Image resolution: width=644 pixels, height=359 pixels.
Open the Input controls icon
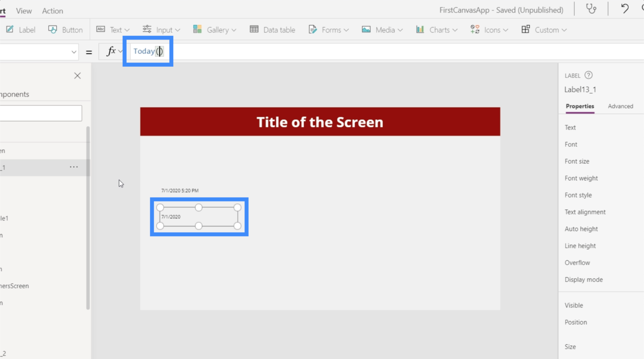(147, 30)
